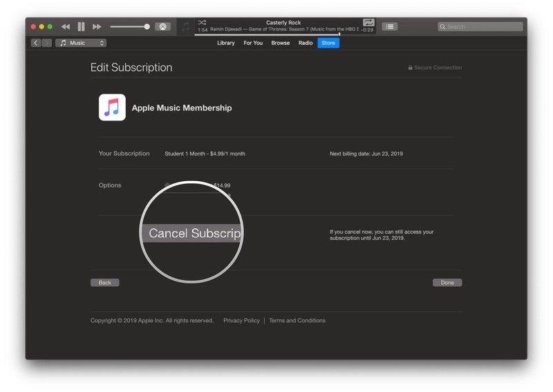Click the Done button
Image resolution: width=553 pixels, height=392 pixels.
[447, 282]
